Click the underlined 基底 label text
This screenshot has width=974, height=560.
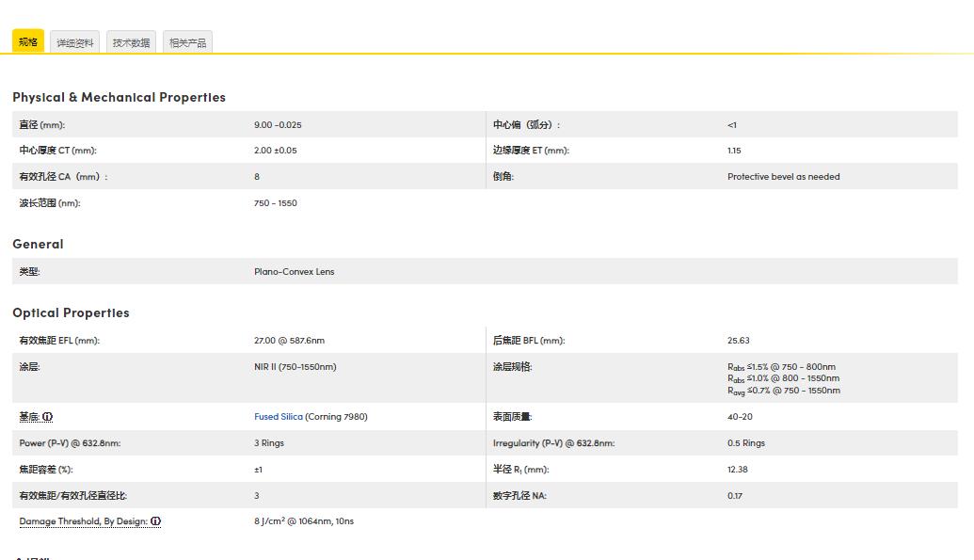coord(29,417)
